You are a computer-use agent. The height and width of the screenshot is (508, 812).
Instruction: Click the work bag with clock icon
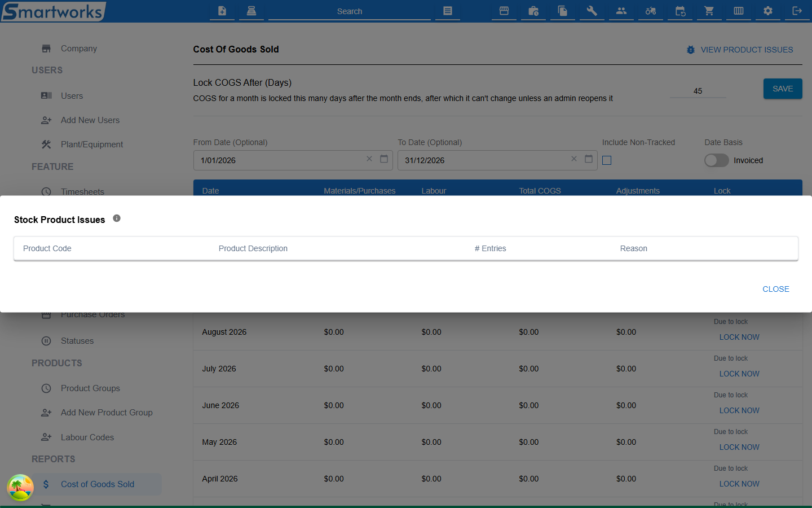[533, 11]
